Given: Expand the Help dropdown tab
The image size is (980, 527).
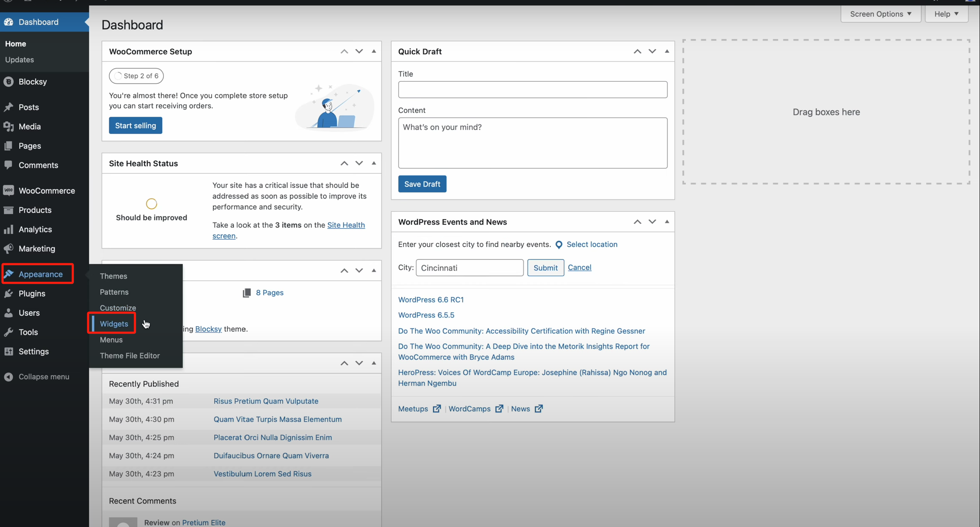Looking at the screenshot, I should [x=946, y=14].
